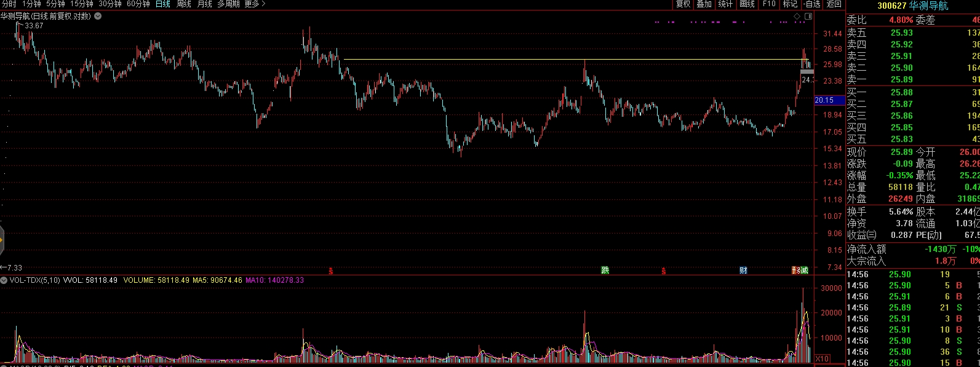
Task: Select the 买二 order row at 25.87
Action: pos(913,104)
